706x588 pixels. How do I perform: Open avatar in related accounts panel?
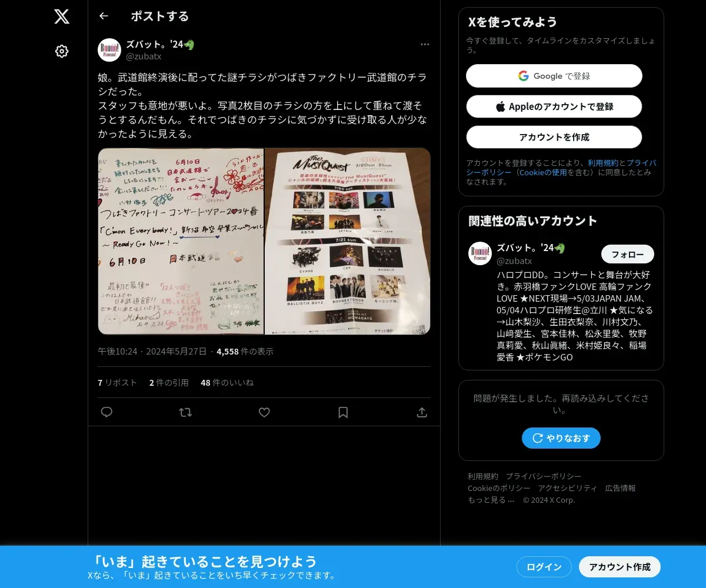pyautogui.click(x=480, y=253)
